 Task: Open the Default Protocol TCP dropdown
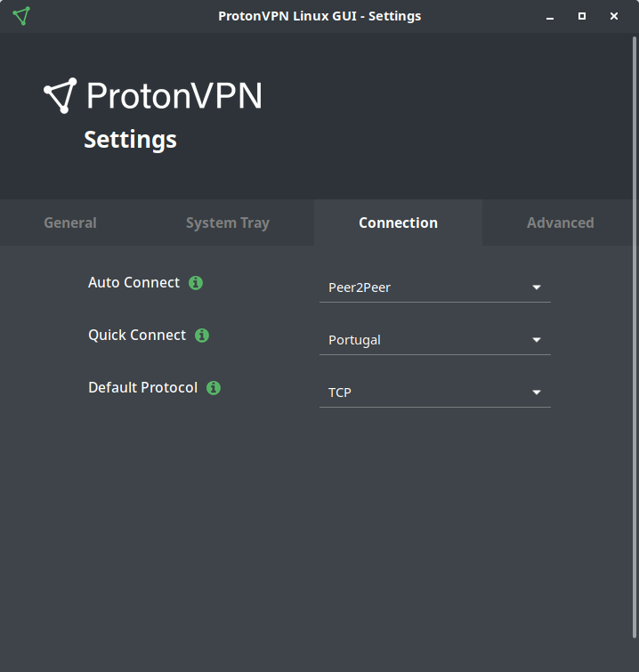(435, 393)
